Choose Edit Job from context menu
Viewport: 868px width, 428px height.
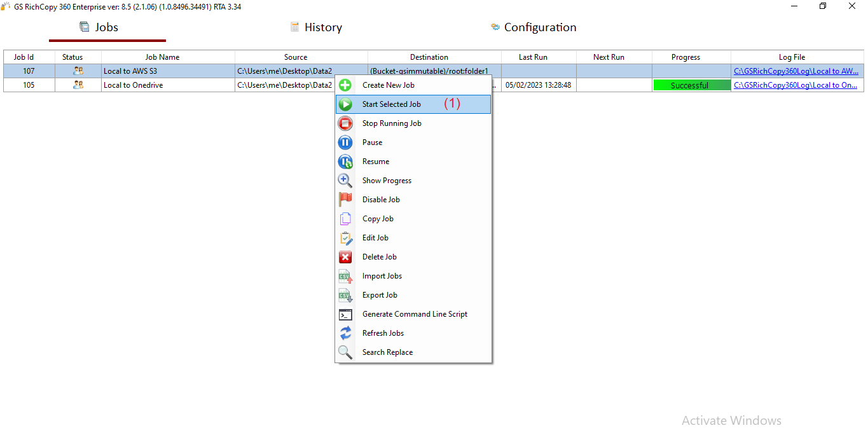coord(413,238)
